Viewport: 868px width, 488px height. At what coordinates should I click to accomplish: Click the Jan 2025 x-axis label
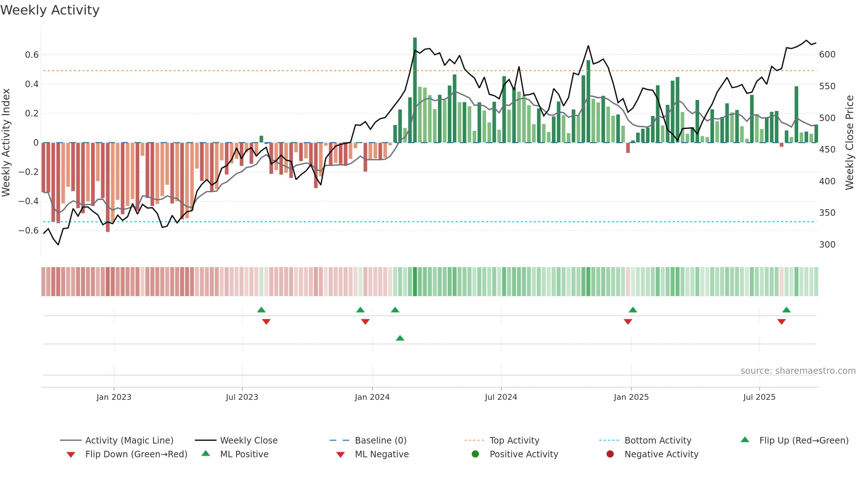pyautogui.click(x=631, y=397)
